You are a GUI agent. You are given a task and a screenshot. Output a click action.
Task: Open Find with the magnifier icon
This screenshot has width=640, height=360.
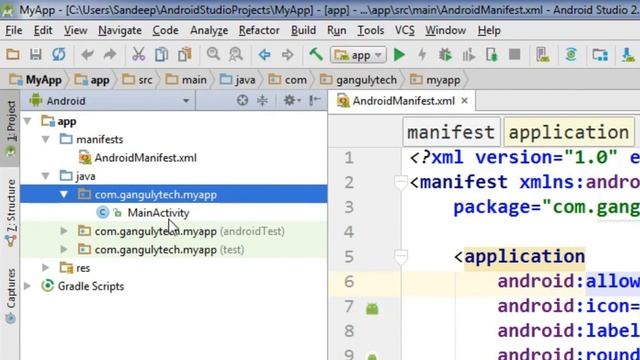tap(213, 54)
